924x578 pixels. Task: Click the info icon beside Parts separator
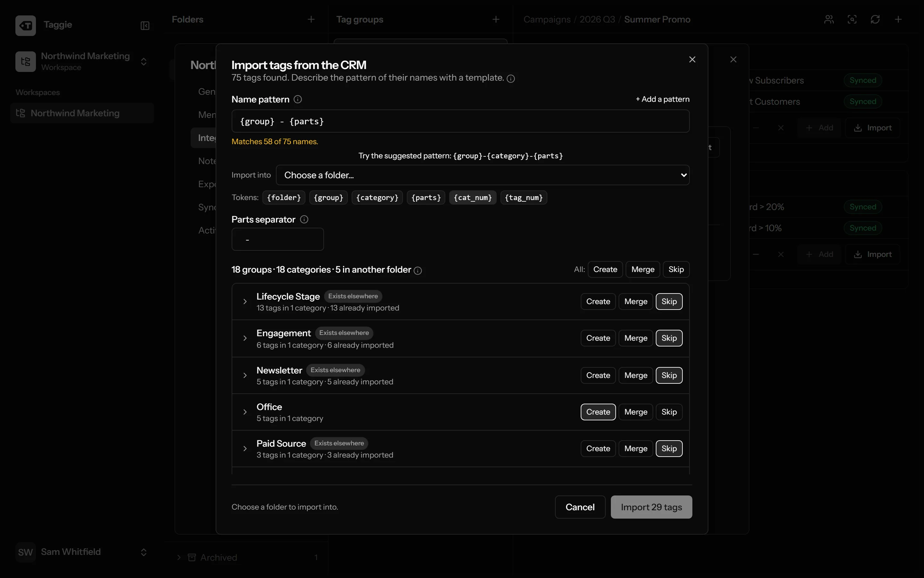pos(304,219)
